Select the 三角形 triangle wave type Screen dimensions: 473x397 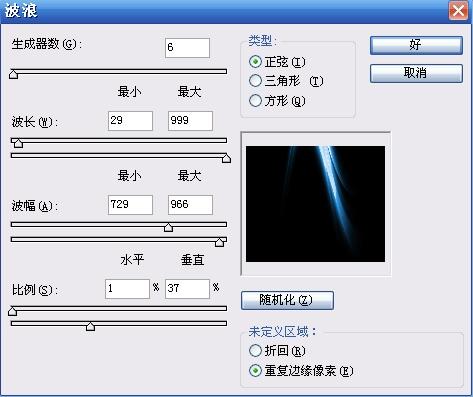286,81
